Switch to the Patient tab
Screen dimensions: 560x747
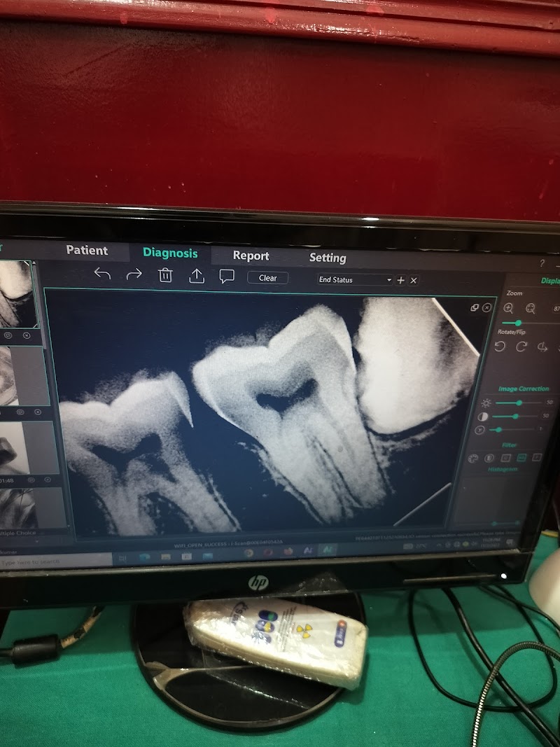87,251
